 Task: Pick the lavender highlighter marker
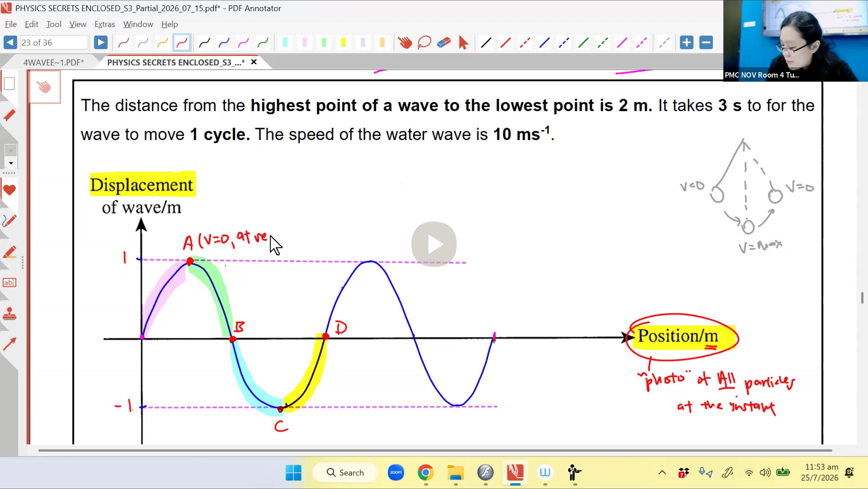(x=363, y=43)
